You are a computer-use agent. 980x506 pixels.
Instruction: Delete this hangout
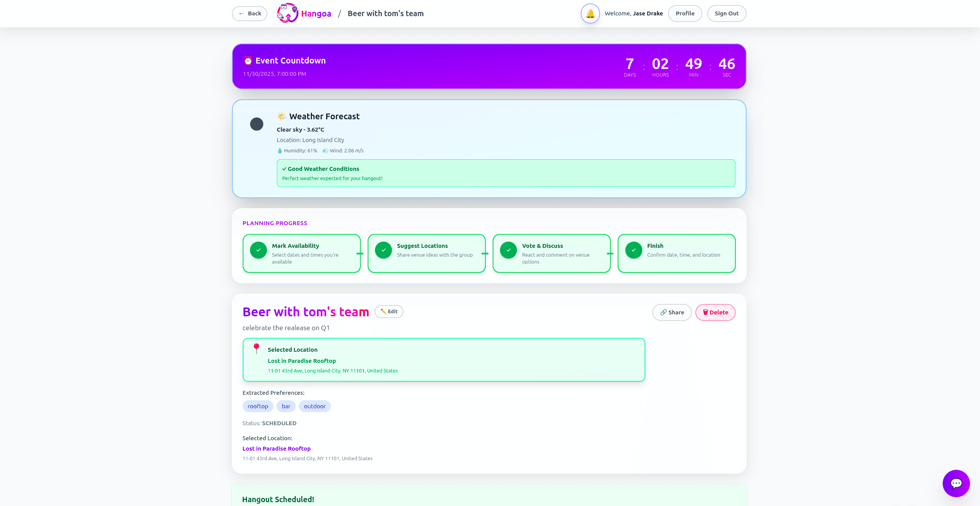(715, 312)
